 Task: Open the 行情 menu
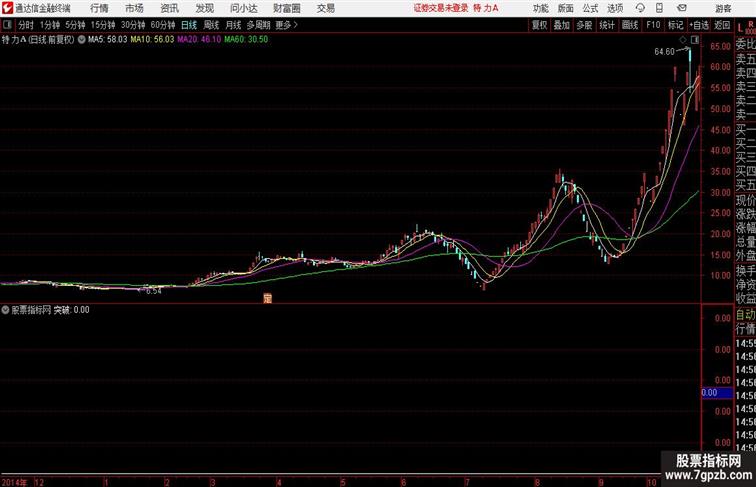click(99, 8)
